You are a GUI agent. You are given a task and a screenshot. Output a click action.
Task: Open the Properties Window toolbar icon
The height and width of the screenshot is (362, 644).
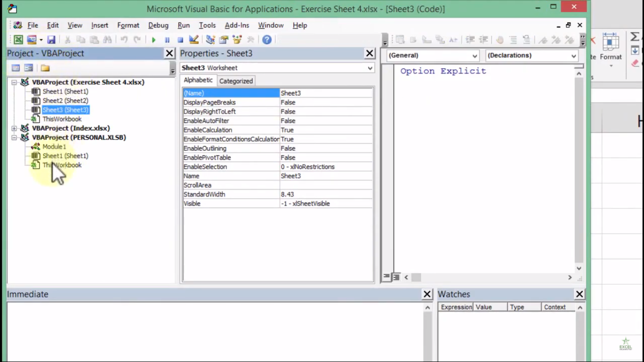pos(223,40)
